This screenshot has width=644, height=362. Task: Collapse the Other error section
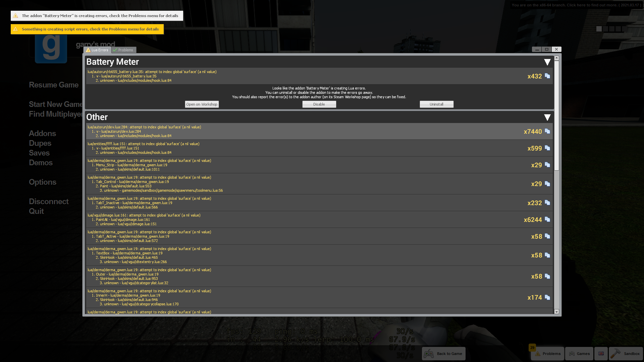[547, 117]
